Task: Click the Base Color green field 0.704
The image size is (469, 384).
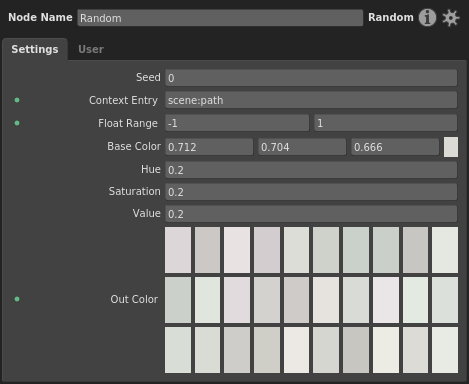Action: 302,147
